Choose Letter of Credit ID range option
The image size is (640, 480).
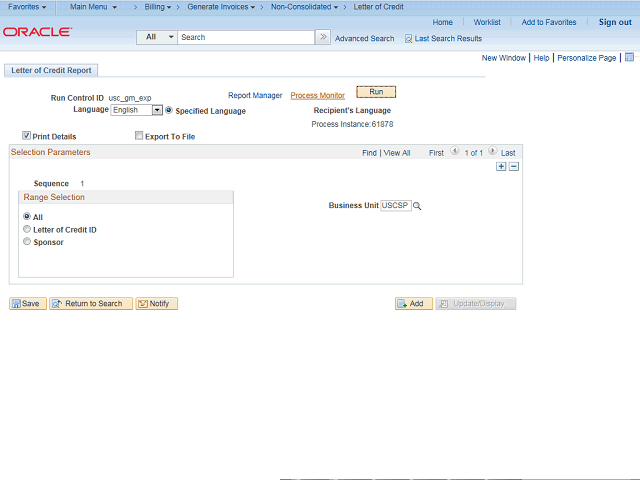(x=27, y=229)
